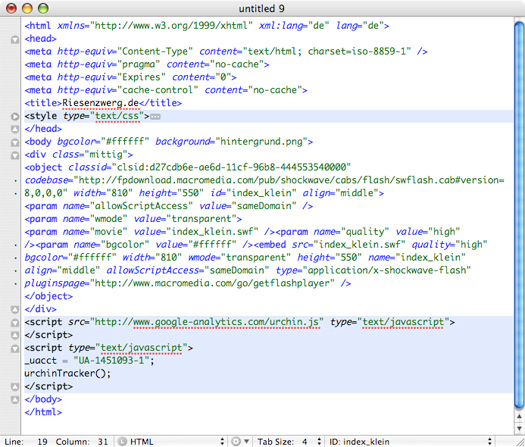
Task: Click the urchinTracker(); line
Action: pos(67,374)
